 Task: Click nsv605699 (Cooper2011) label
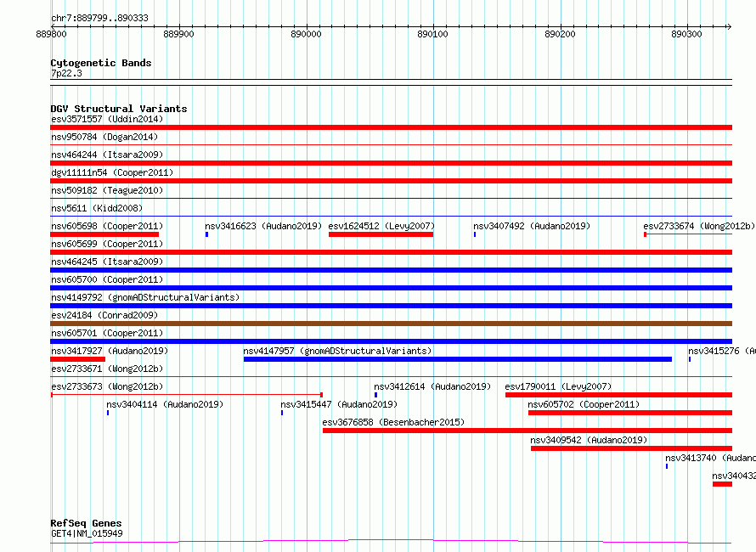point(107,244)
